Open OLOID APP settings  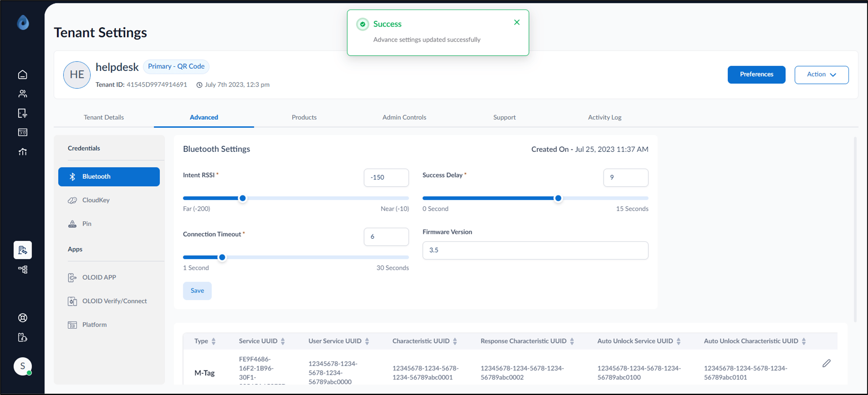click(109, 277)
